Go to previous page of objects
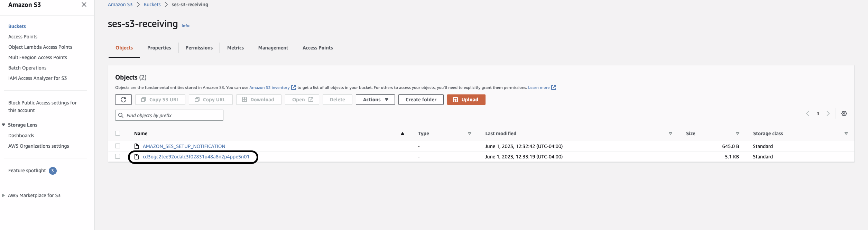The image size is (868, 230). 807,113
